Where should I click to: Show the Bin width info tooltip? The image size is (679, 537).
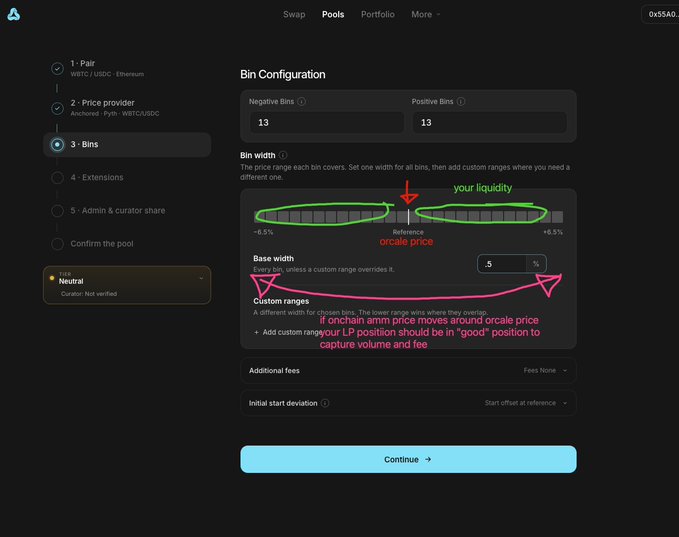click(x=283, y=155)
